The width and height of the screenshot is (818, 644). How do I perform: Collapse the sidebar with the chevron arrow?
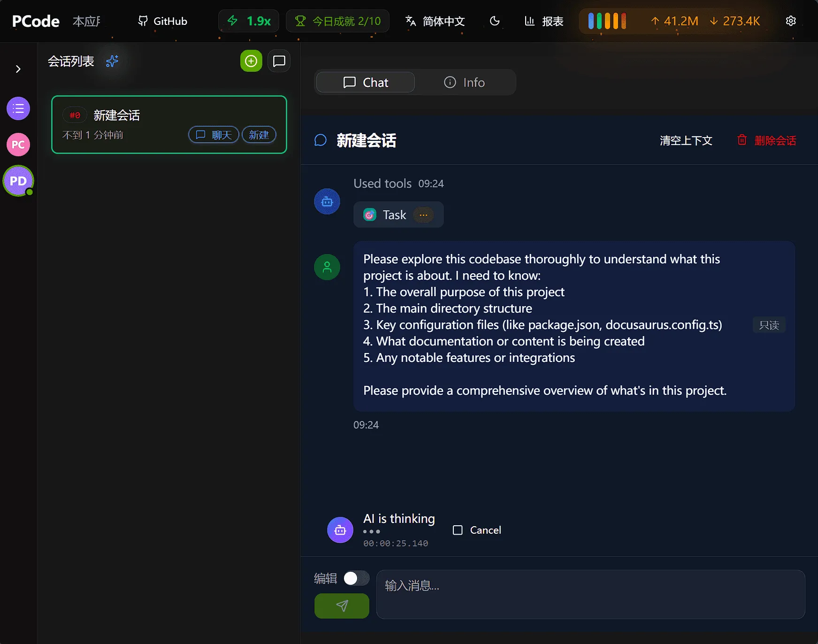18,69
